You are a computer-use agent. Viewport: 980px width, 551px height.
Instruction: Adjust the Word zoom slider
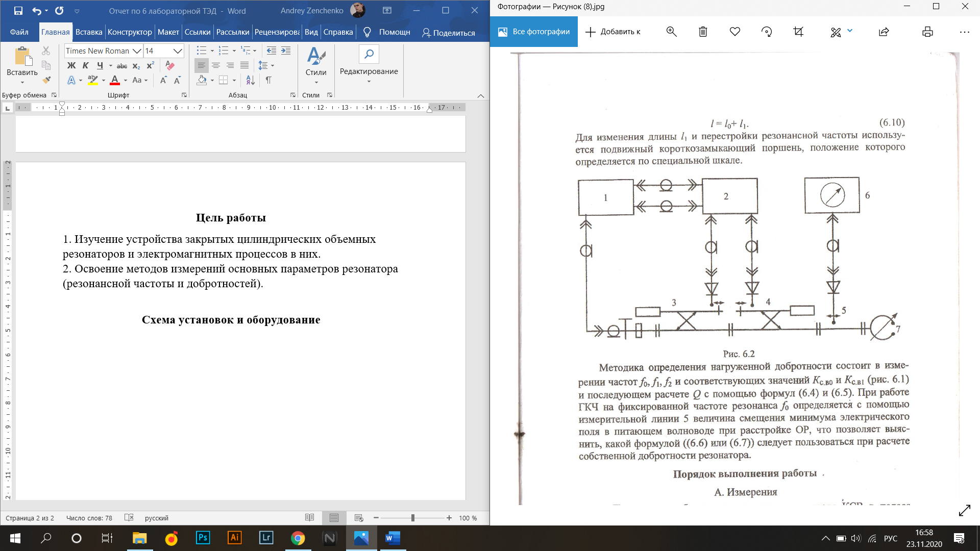point(412,518)
